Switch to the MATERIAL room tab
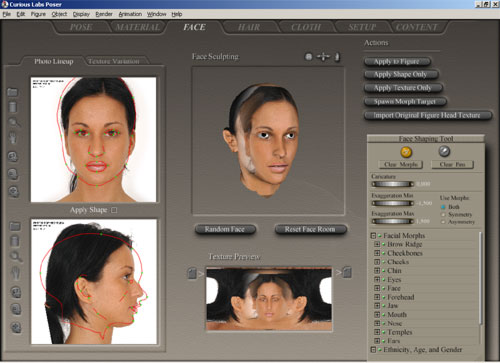The height and width of the screenshot is (363, 500). (x=138, y=27)
